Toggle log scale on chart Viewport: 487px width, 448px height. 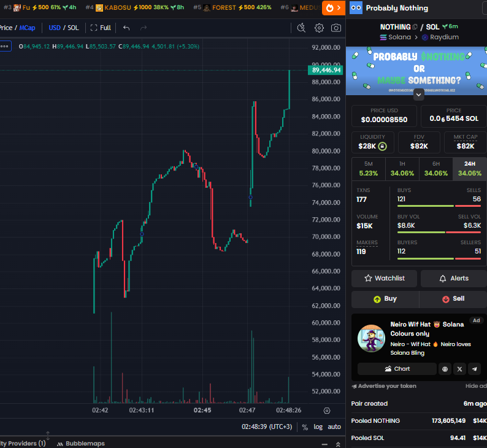point(318,427)
